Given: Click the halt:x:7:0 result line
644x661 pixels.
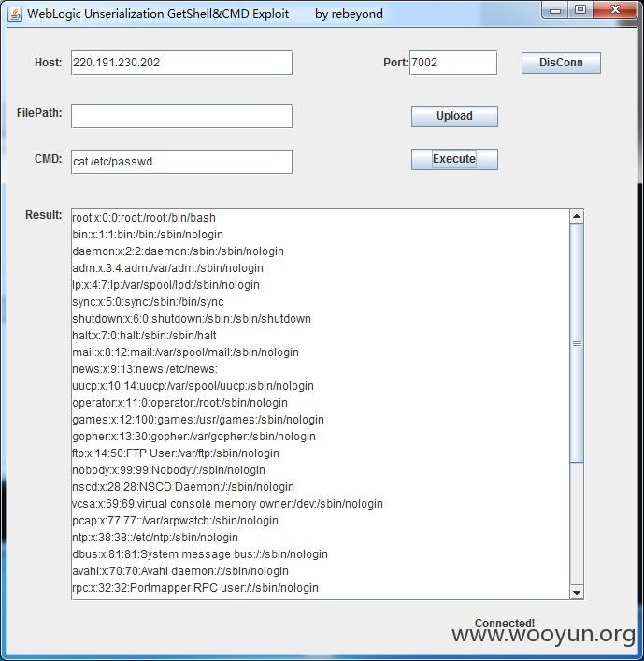Looking at the screenshot, I should tap(144, 336).
